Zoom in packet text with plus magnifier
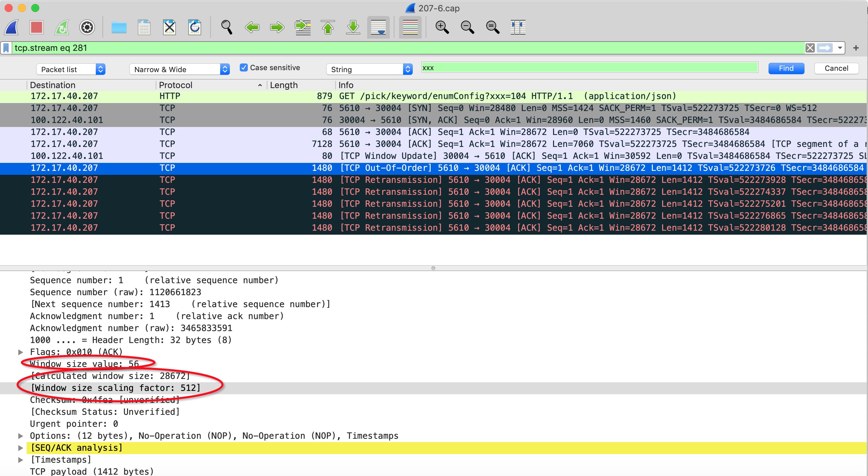The image size is (868, 476). [x=442, y=27]
